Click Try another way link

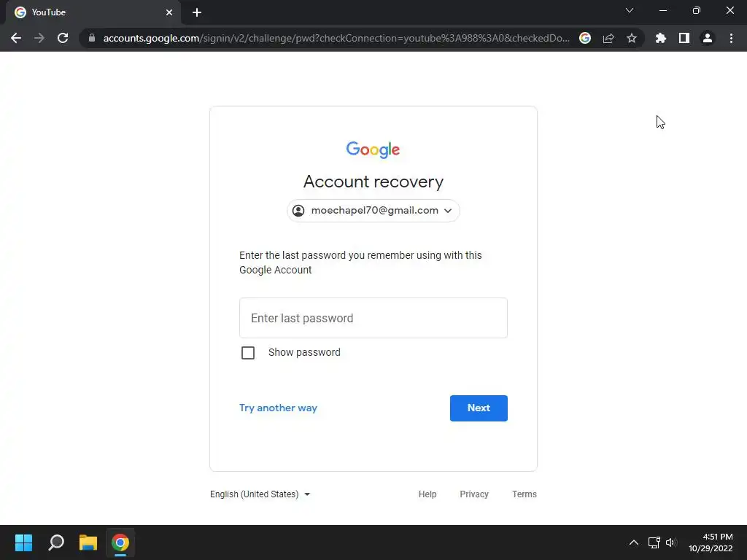tap(278, 408)
